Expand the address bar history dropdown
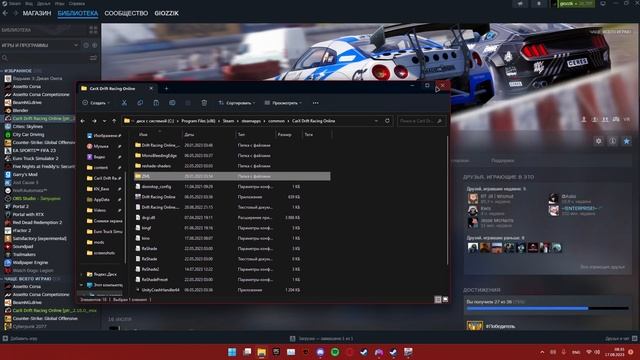Image resolution: width=640 pixels, height=360 pixels. tap(376, 121)
